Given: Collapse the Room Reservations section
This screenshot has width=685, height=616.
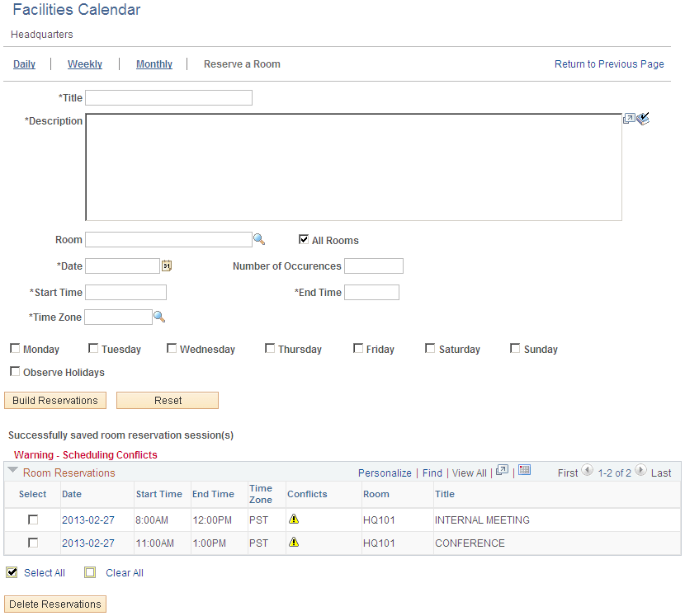Looking at the screenshot, I should [x=12, y=470].
